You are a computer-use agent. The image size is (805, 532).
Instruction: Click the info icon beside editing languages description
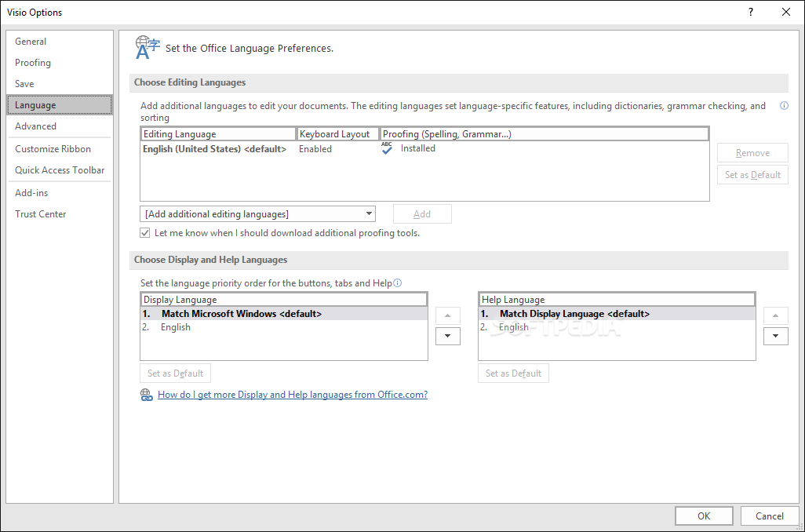[x=784, y=106]
